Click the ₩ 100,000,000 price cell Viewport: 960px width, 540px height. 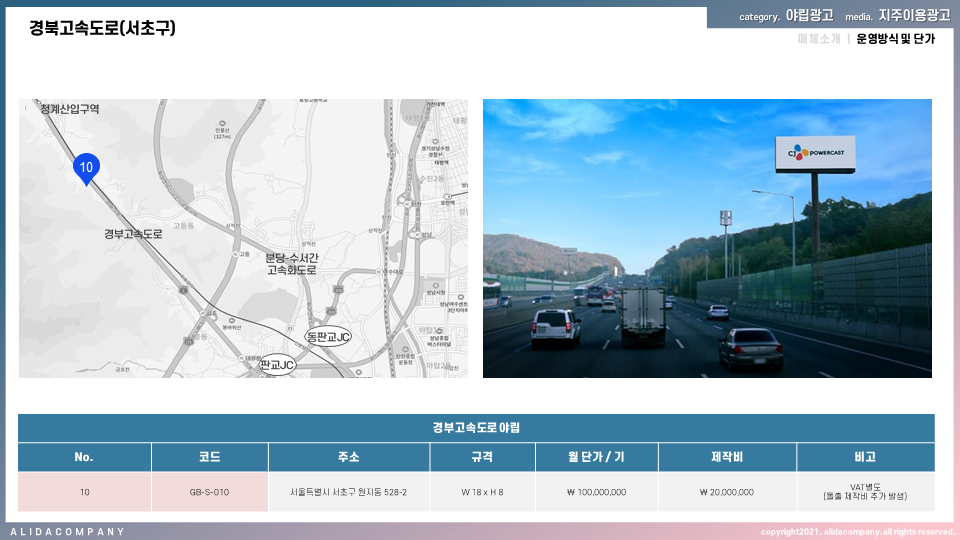pyautogui.click(x=594, y=492)
